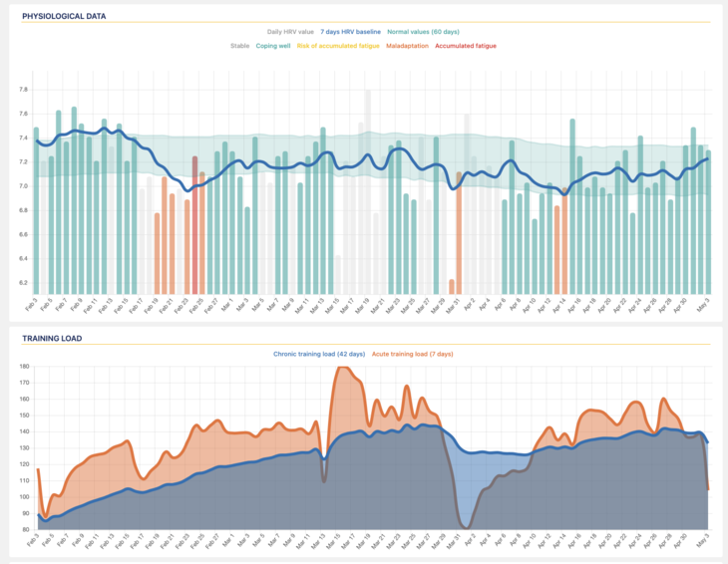Select the PHYSIOLOGICAL DATA section heading
This screenshot has height=564, width=728.
(64, 16)
